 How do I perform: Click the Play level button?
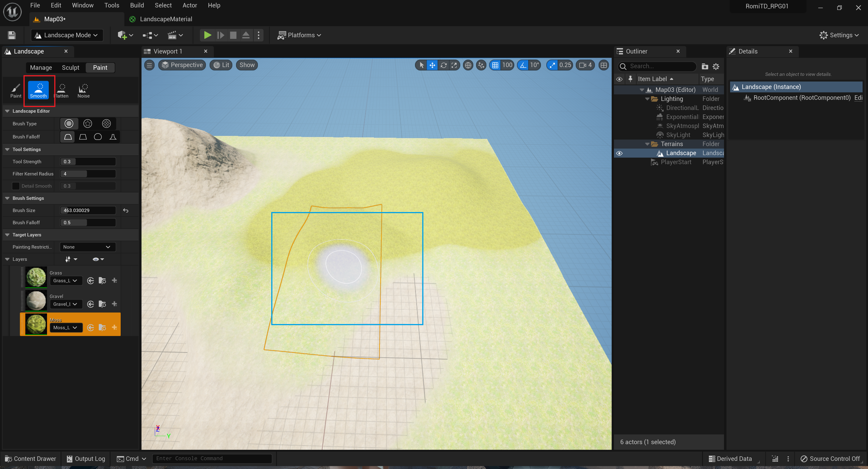[x=208, y=35]
